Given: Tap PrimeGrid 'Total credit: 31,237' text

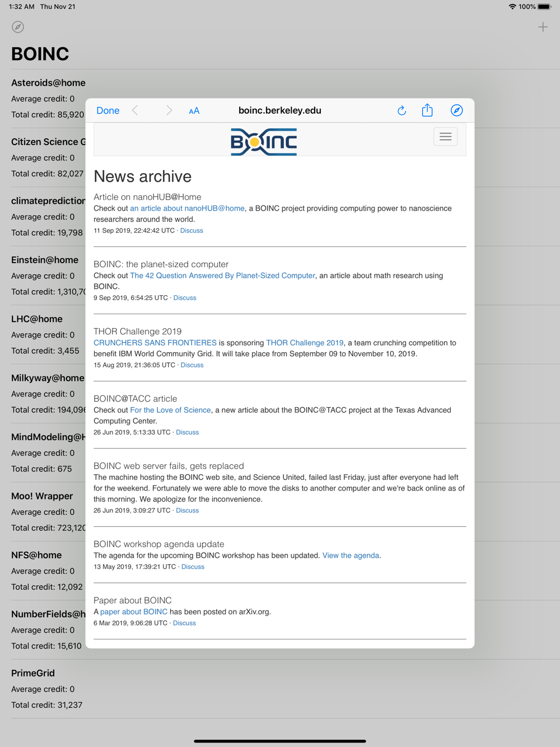Looking at the screenshot, I should (47, 705).
